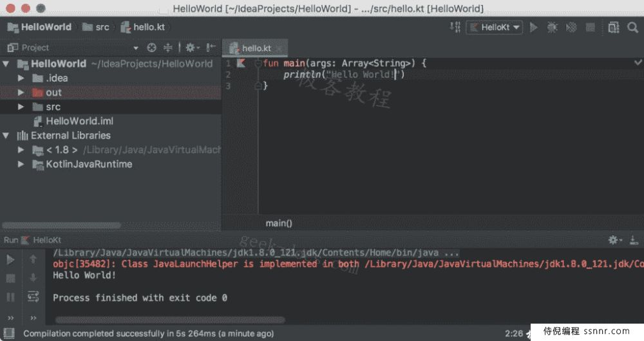This screenshot has height=341, width=644.
Task: Start debugging with the bug icon
Action: [552, 28]
